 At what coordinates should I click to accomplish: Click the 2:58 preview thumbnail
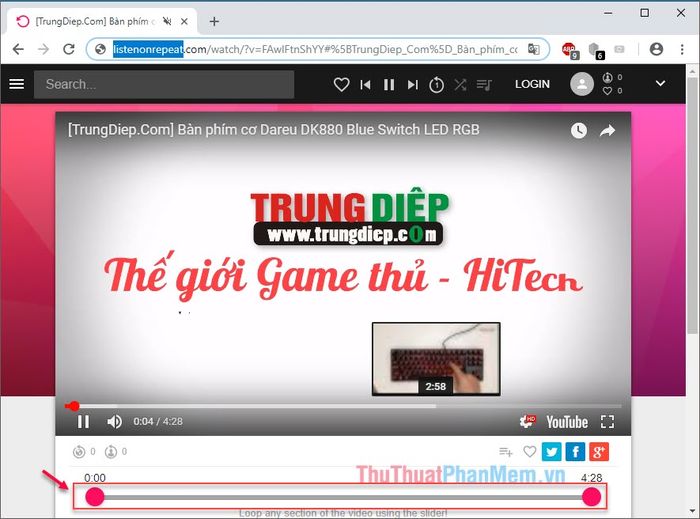pos(436,359)
